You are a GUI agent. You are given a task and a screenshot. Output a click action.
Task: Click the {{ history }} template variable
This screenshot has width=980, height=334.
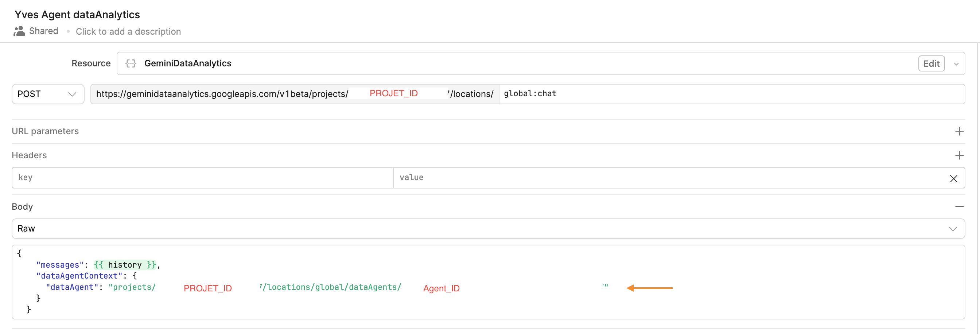[x=125, y=265]
